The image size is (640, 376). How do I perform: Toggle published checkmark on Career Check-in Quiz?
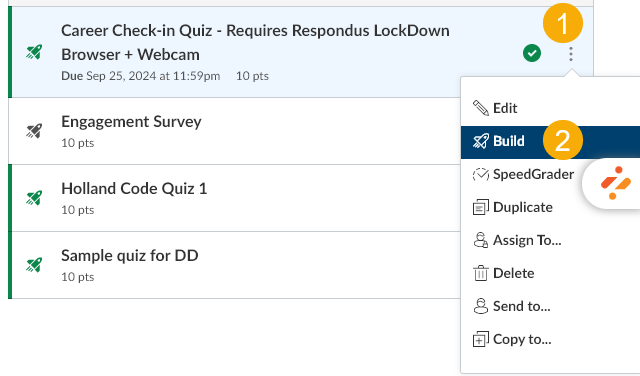(x=532, y=53)
